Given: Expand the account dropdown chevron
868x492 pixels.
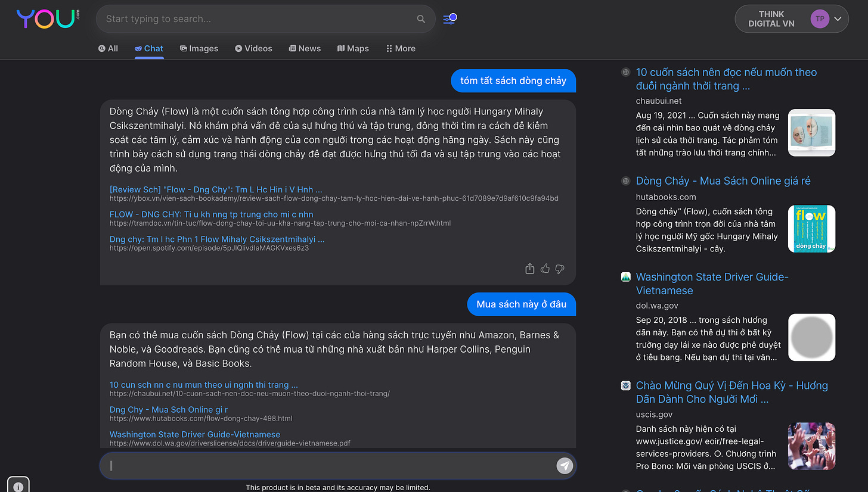Looking at the screenshot, I should pos(838,19).
